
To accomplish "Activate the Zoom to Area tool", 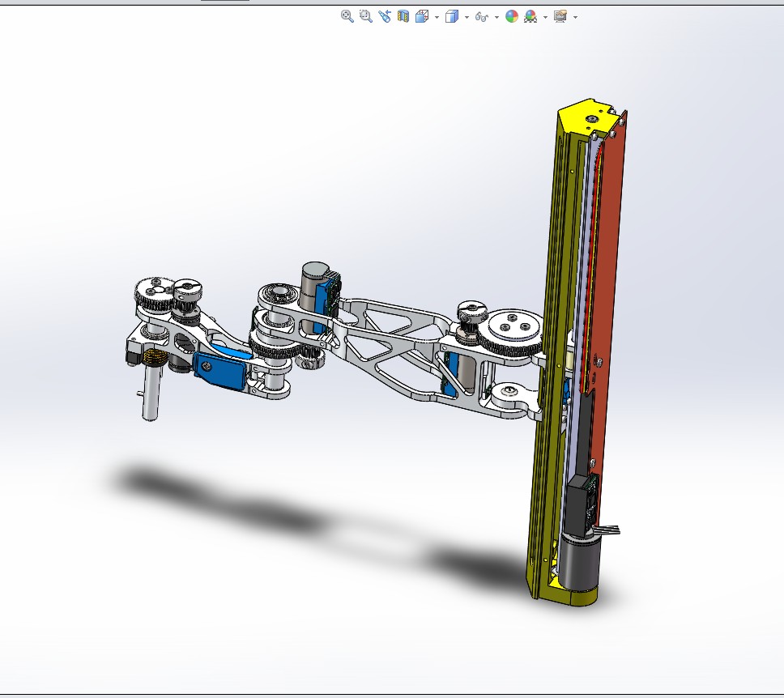I will point(365,15).
